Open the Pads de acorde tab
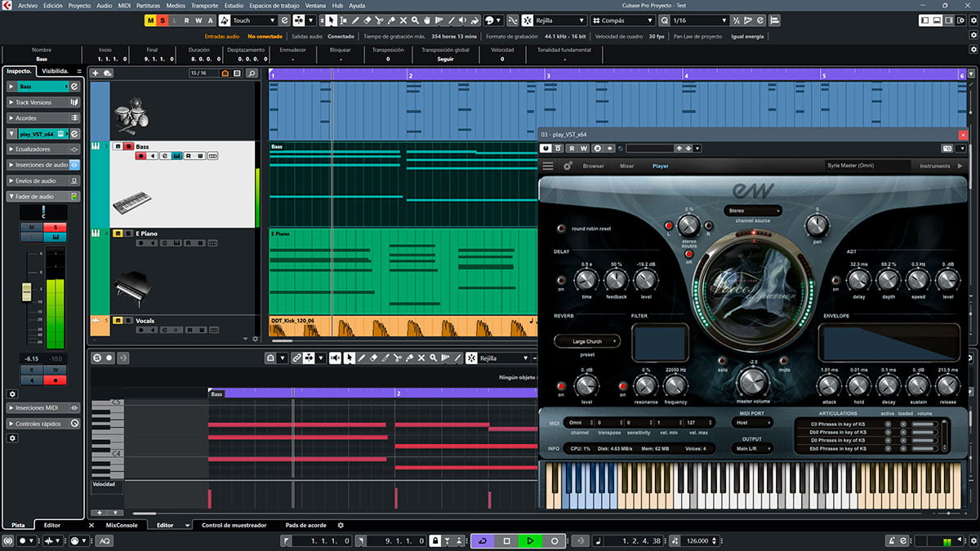The height and width of the screenshot is (551, 980). (x=306, y=525)
